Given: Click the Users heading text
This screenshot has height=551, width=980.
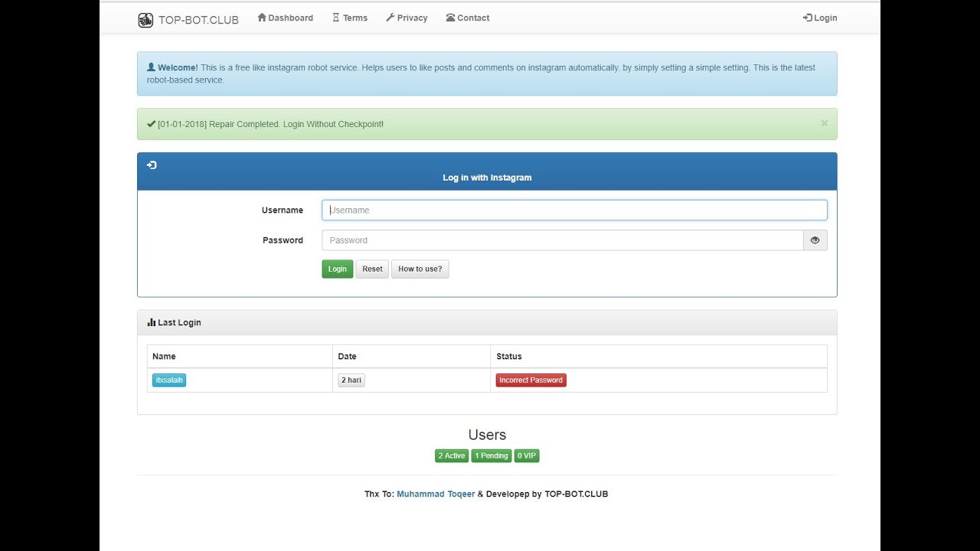Looking at the screenshot, I should click(487, 435).
